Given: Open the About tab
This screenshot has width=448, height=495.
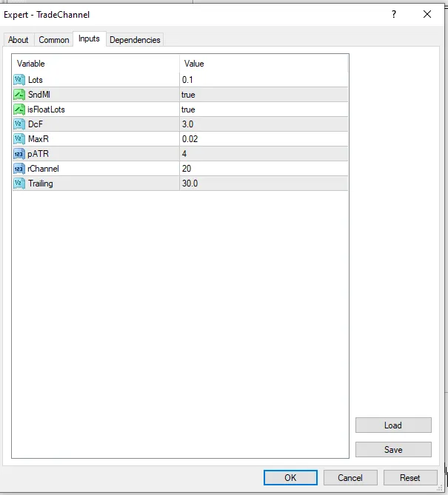Looking at the screenshot, I should pyautogui.click(x=19, y=40).
